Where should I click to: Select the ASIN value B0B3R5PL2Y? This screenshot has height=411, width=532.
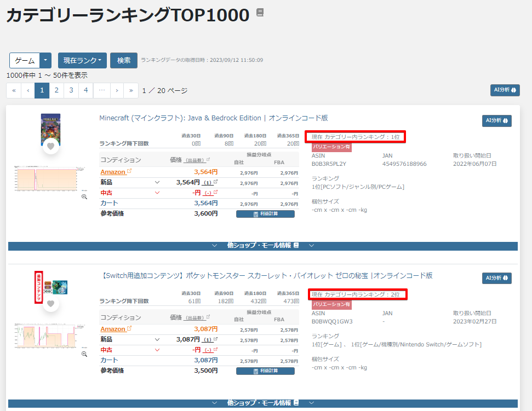point(329,164)
